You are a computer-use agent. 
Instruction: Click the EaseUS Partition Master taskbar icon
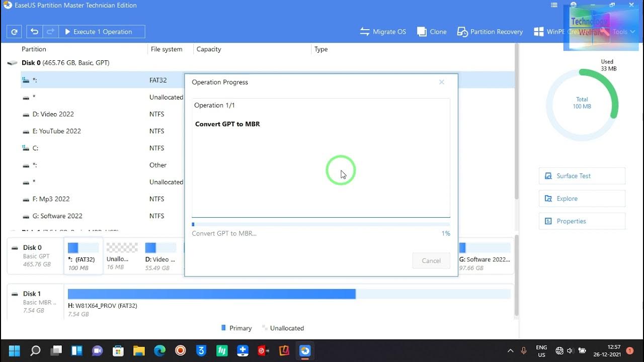[x=305, y=350]
